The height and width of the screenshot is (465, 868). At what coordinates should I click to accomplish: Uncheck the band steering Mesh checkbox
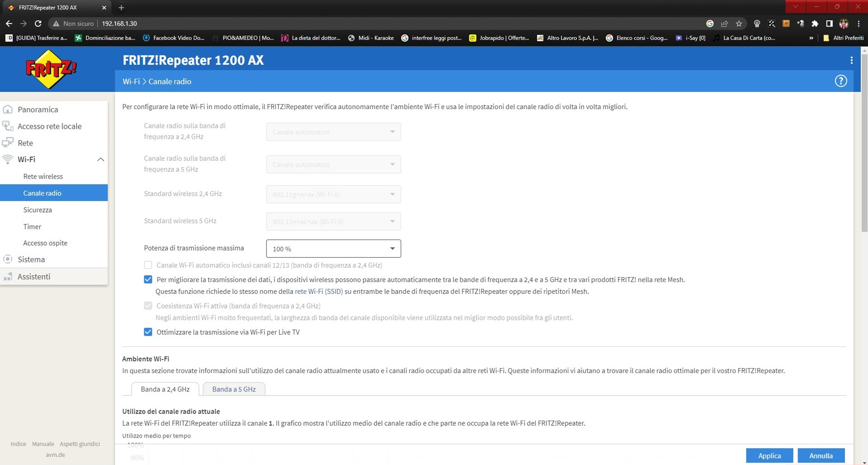[x=148, y=279]
